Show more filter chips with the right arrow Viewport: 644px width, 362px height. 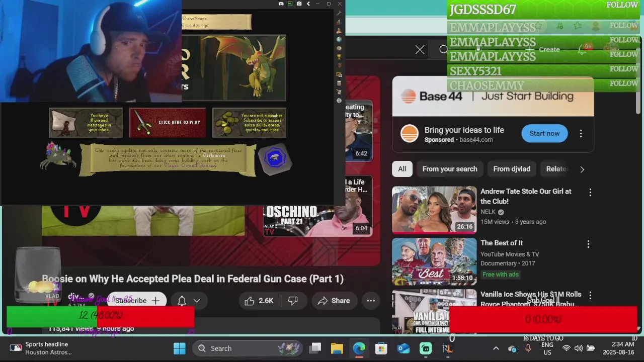coord(582,169)
